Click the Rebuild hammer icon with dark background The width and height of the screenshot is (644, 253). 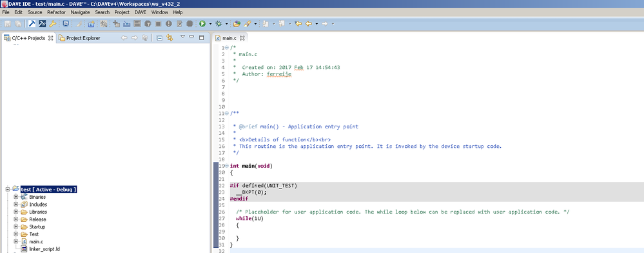[x=42, y=23]
